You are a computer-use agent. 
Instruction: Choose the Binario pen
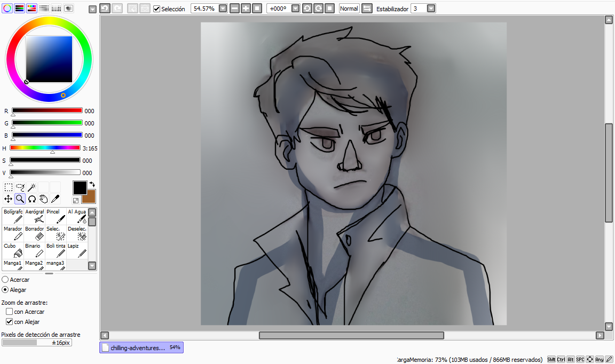tap(35, 251)
